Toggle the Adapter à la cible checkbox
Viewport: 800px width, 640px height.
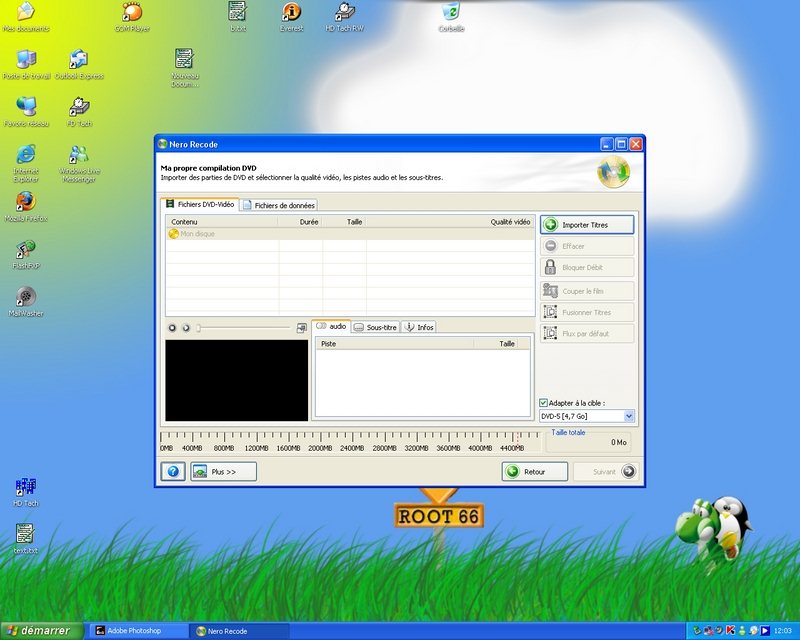coord(543,403)
